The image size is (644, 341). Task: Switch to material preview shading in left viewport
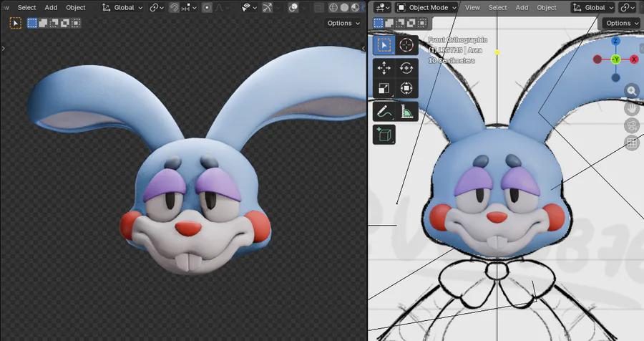click(x=356, y=7)
